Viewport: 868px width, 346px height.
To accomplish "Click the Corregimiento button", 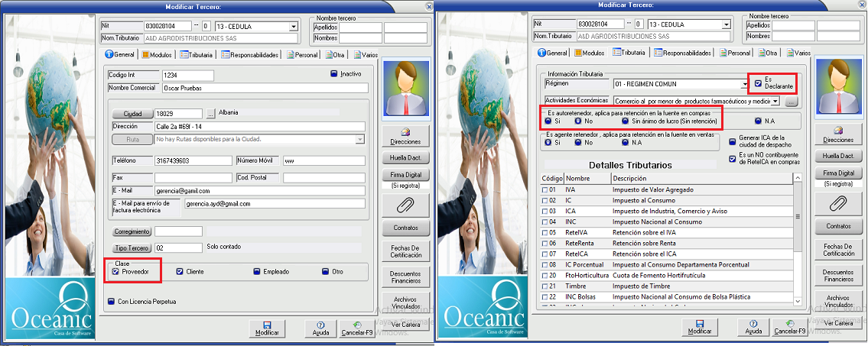I will click(x=132, y=231).
